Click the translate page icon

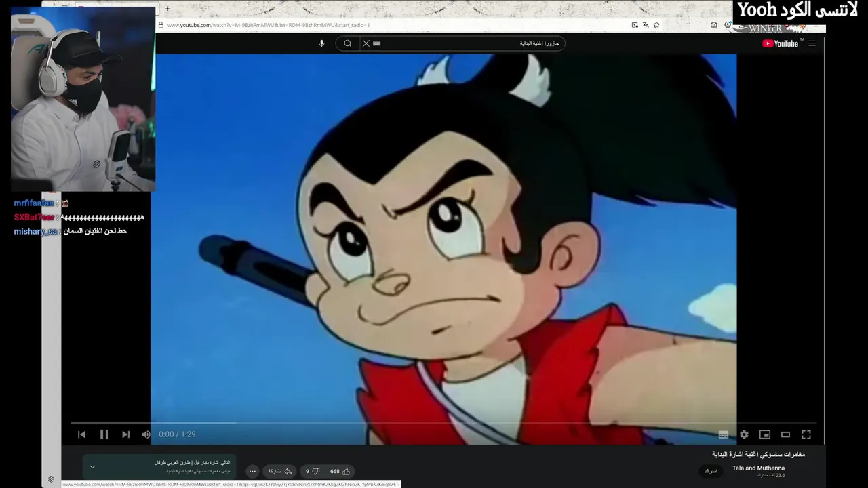pyautogui.click(x=646, y=25)
